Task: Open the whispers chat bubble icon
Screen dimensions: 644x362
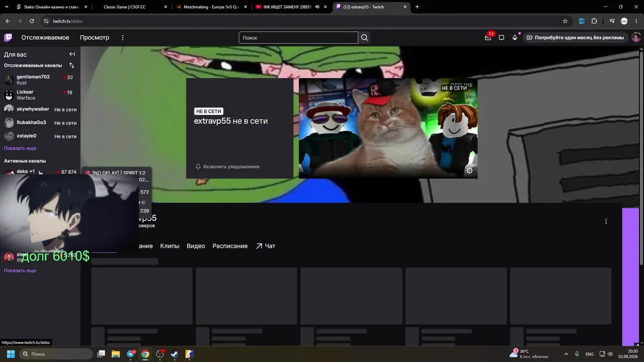Action: pos(501,38)
